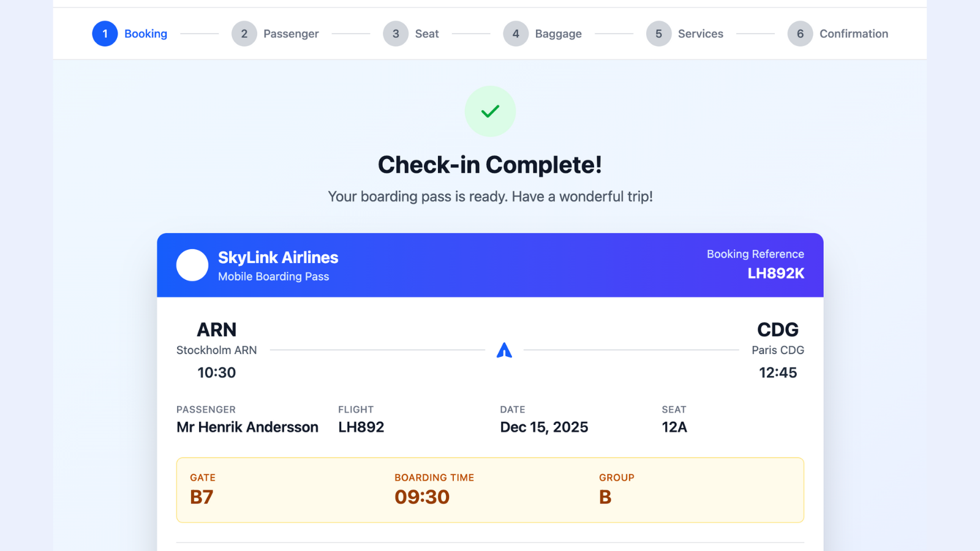Click the boarding time 09:30
Screen dimensions: 980x551
click(422, 497)
